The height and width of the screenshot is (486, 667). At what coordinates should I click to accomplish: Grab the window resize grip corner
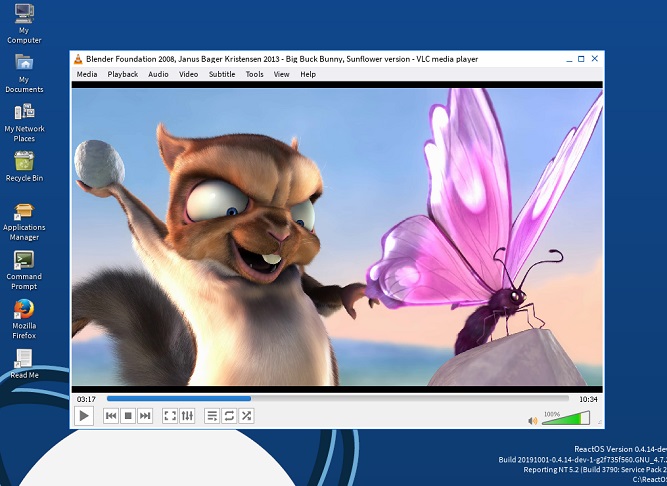tap(600, 422)
